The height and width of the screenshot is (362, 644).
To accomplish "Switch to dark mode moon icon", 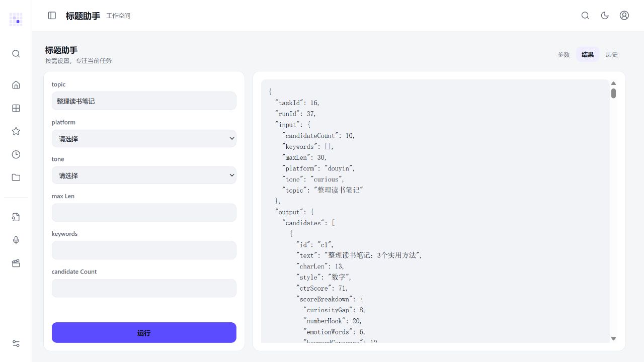I will tap(605, 16).
